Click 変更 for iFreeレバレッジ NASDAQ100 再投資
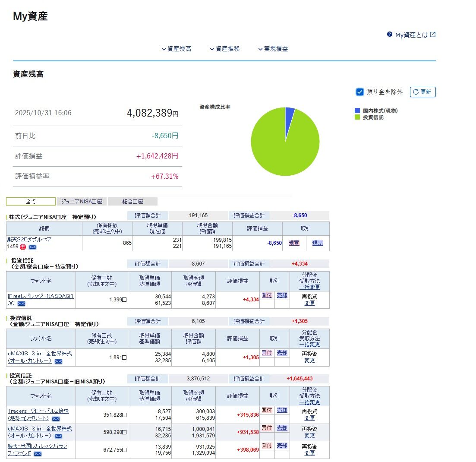 309,303
